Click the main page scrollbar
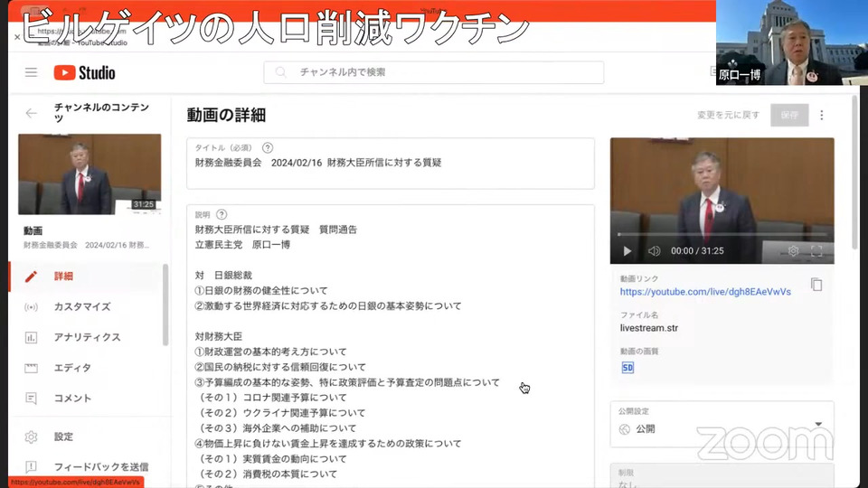 (855, 173)
